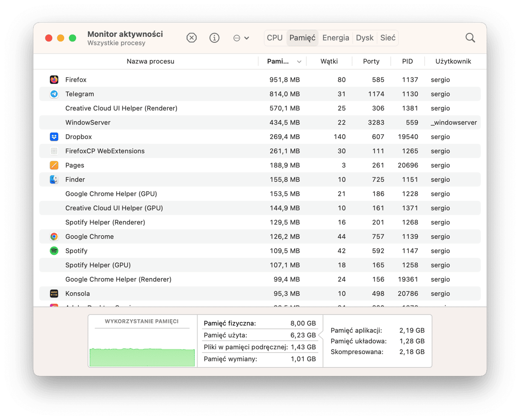The height and width of the screenshot is (420, 520).
Task: Select Spotify Helper (GPU) process
Action: (260, 265)
